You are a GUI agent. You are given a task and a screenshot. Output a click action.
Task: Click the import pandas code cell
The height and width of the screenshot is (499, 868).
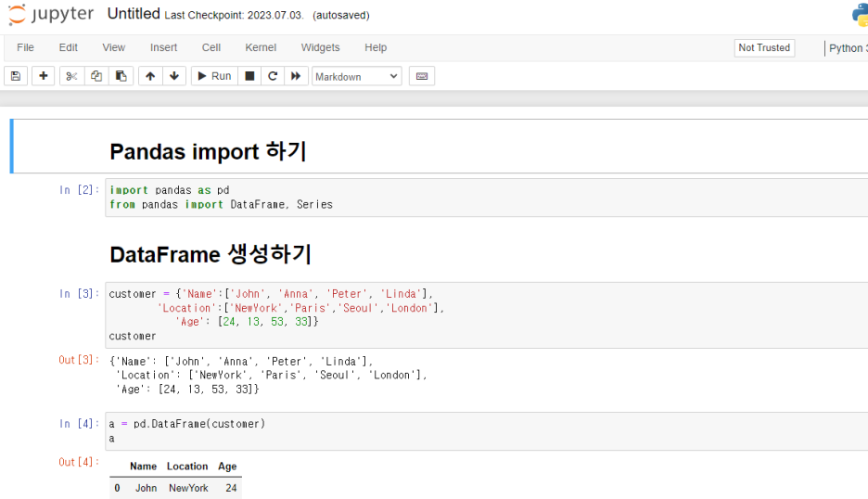click(x=487, y=198)
